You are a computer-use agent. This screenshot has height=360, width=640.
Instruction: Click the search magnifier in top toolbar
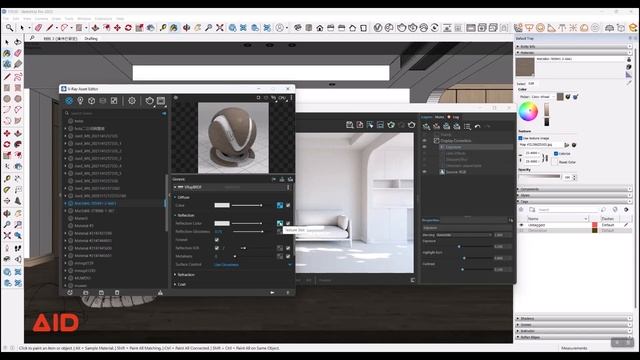[9, 28]
